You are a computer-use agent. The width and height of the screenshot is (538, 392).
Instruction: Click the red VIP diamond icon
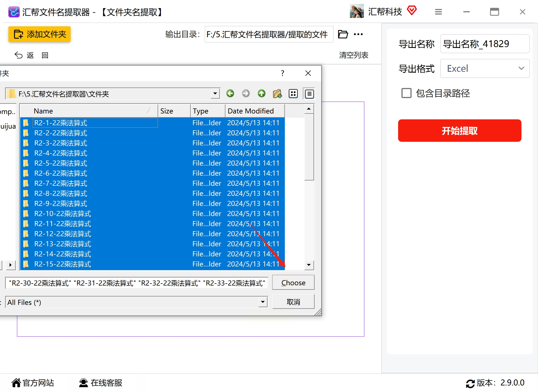412,11
